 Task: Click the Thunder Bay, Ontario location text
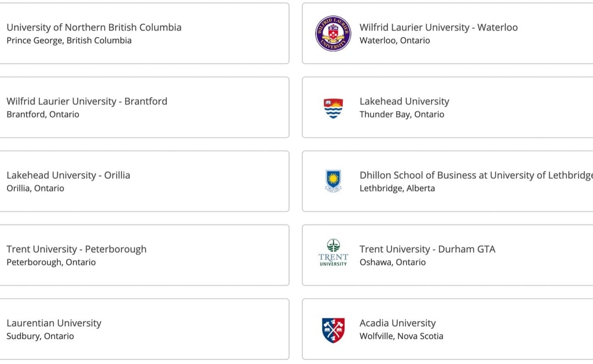coord(402,114)
